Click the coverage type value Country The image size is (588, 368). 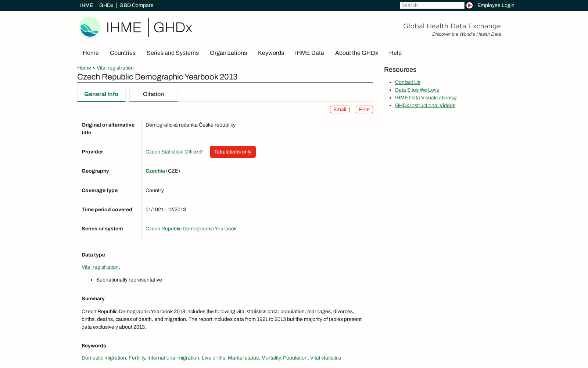pos(155,191)
